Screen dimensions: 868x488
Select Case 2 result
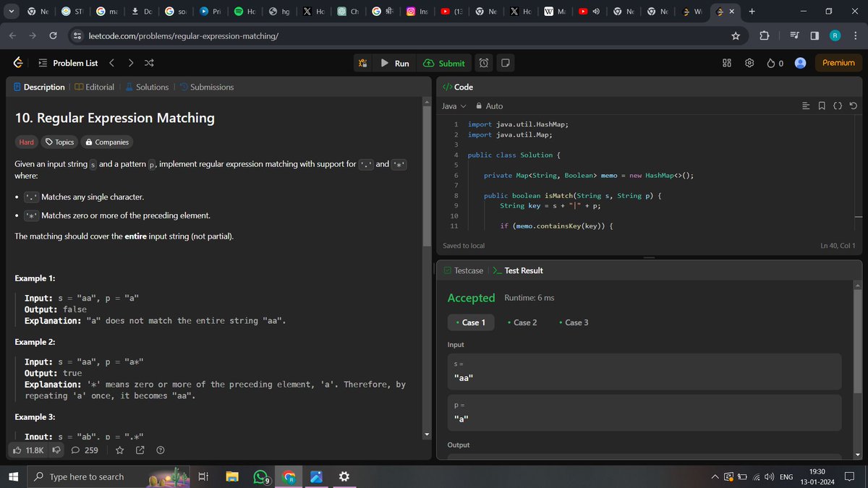(522, 322)
